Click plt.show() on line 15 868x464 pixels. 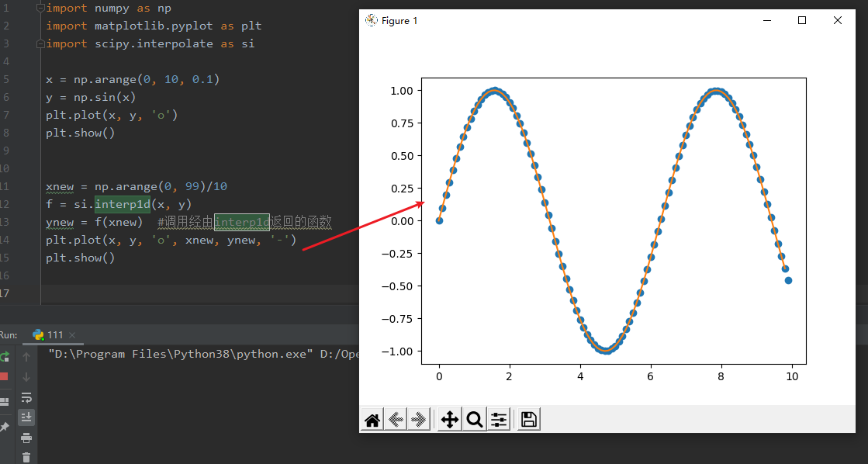[80, 258]
